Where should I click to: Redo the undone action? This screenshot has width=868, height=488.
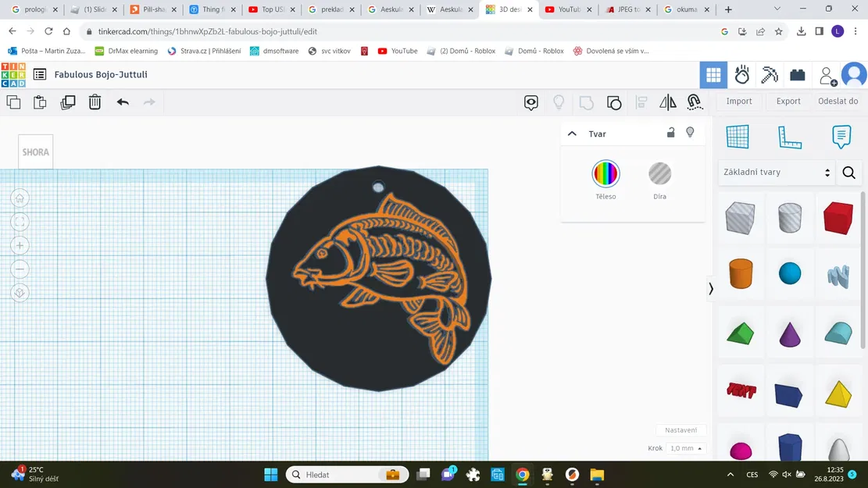pos(149,102)
